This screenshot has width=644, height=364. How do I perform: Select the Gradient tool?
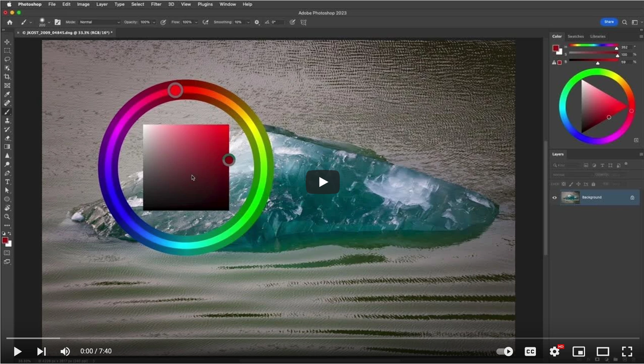pos(7,147)
